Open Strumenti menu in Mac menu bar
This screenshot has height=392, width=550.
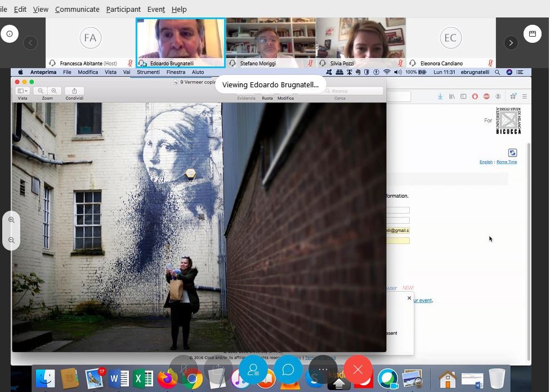pyautogui.click(x=148, y=72)
